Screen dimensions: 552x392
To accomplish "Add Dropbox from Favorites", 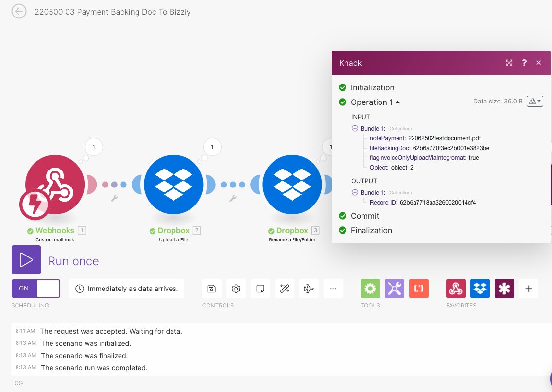I will point(480,289).
